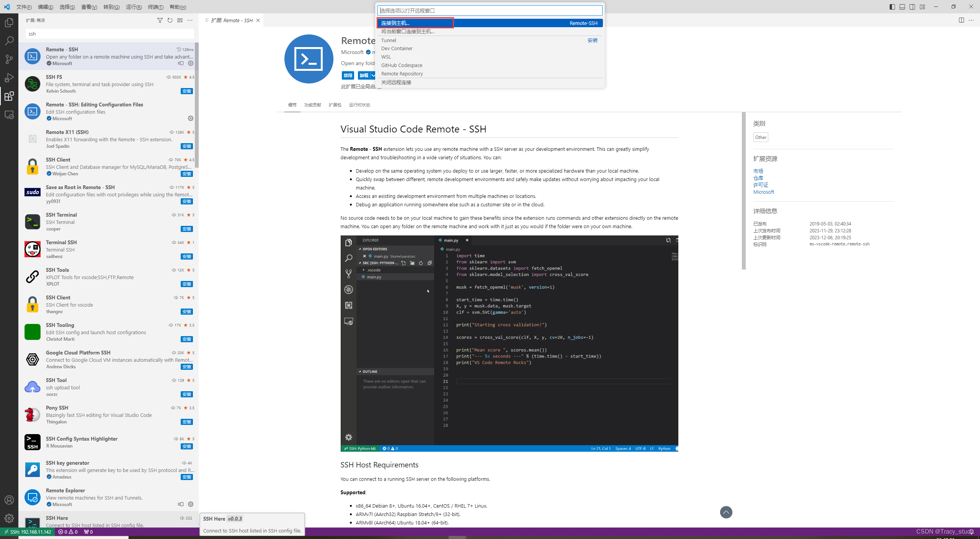The width and height of the screenshot is (980, 539).
Task: Focus the extensions search box containing ssh
Action: pos(110,34)
